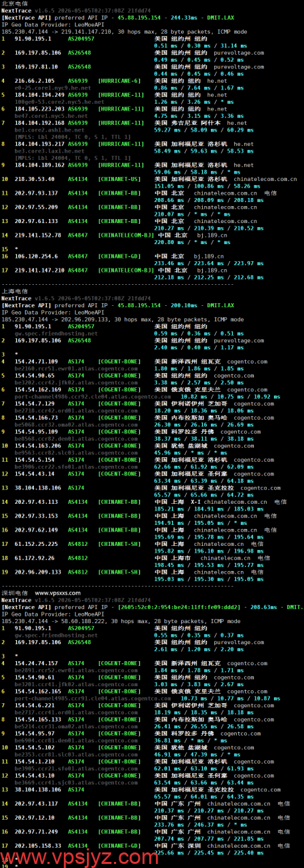
Task: Click hop IP 154.54.5.154
Action: (34, 460)
